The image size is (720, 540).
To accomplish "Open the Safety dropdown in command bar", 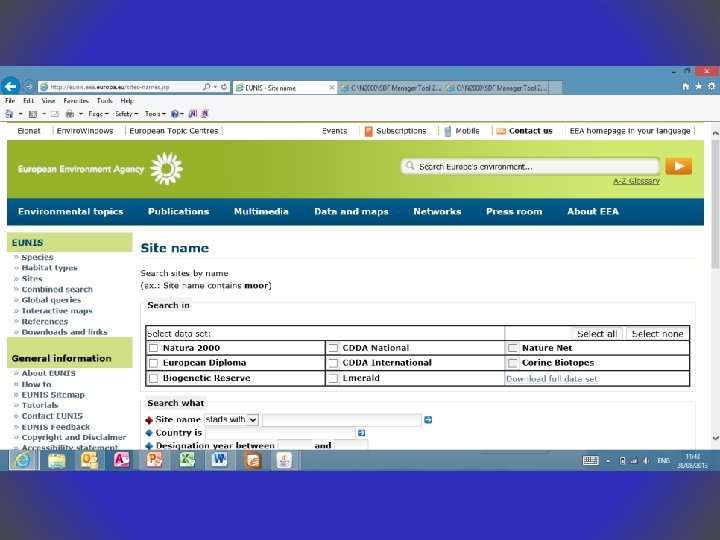I will pos(126,114).
